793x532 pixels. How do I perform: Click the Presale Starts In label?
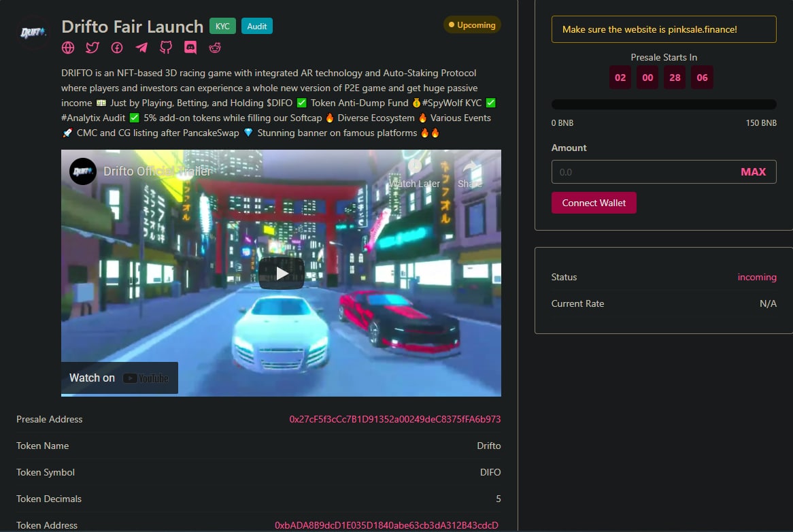[x=664, y=57]
